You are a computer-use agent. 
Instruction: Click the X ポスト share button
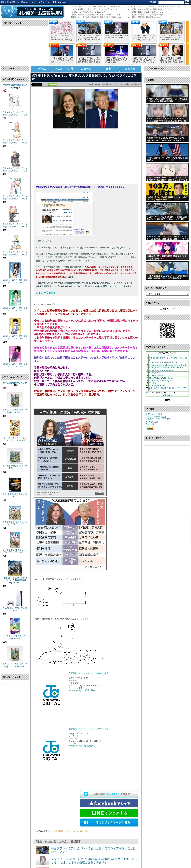[37, 85]
